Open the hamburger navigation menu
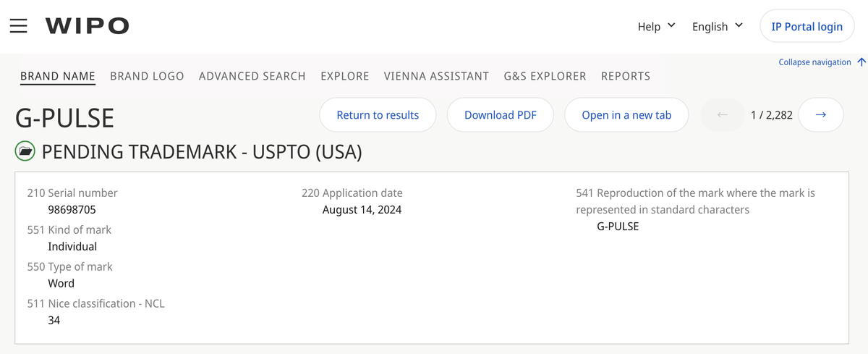868x354 pixels. click(18, 26)
